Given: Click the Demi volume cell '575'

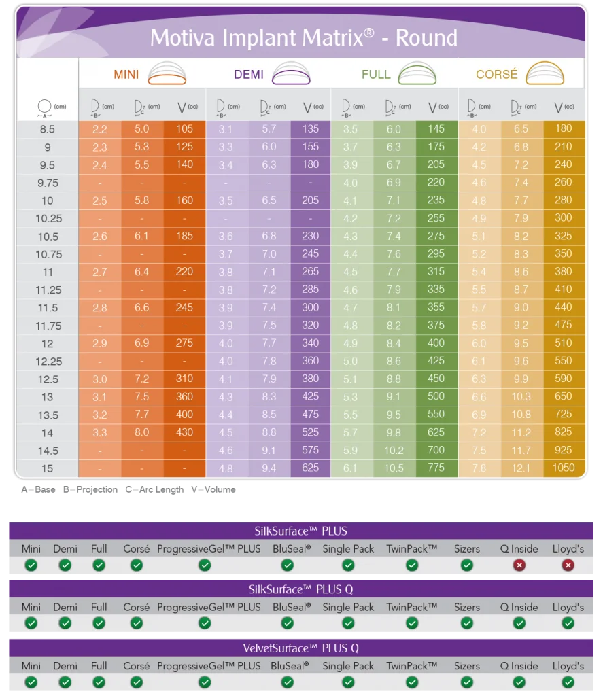Looking at the screenshot, I should point(311,449).
